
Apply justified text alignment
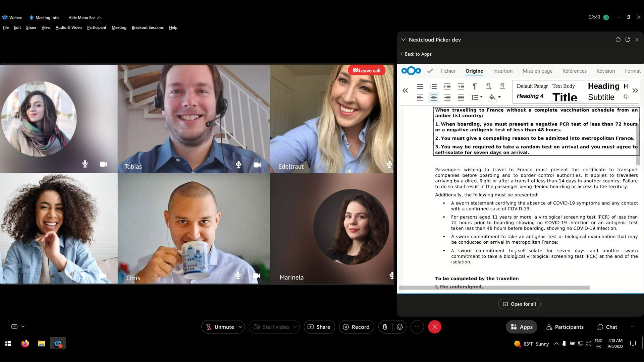point(461,98)
